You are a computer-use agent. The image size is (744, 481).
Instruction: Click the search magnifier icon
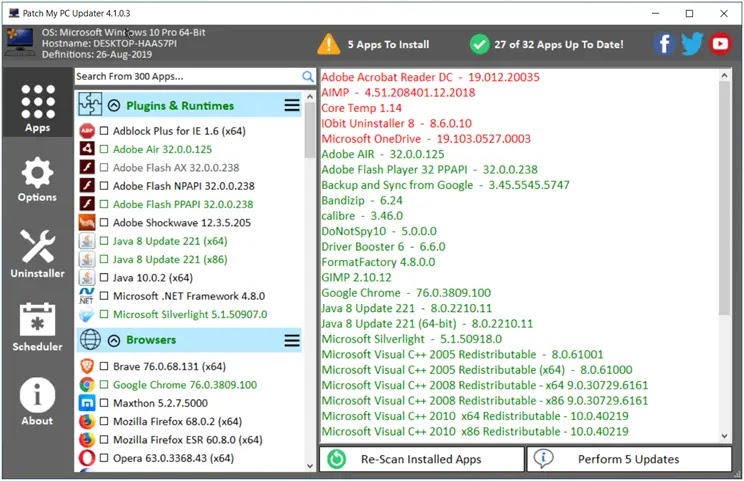coord(307,76)
